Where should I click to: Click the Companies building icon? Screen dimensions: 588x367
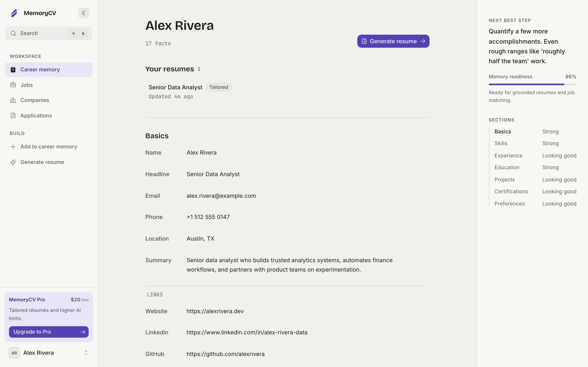[x=13, y=100]
